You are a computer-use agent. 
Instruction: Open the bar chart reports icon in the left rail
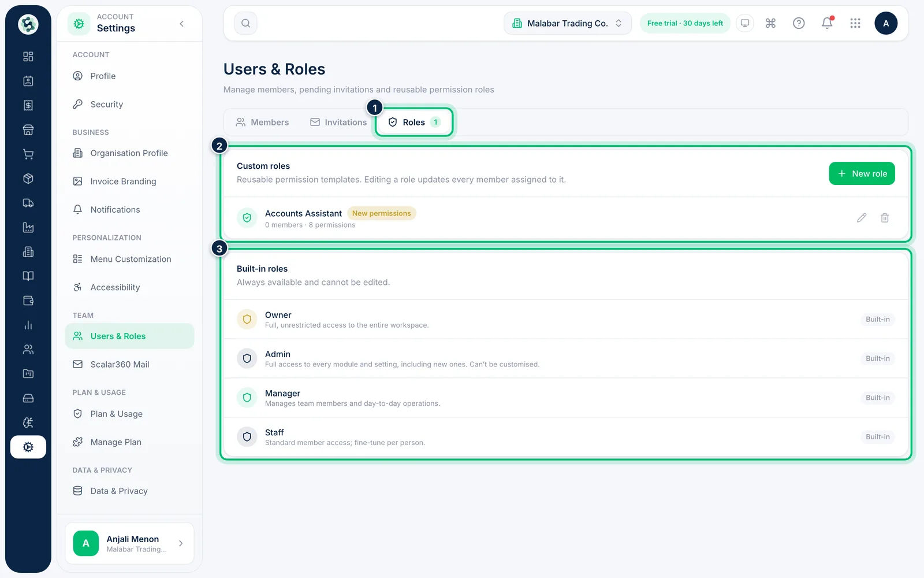point(28,325)
